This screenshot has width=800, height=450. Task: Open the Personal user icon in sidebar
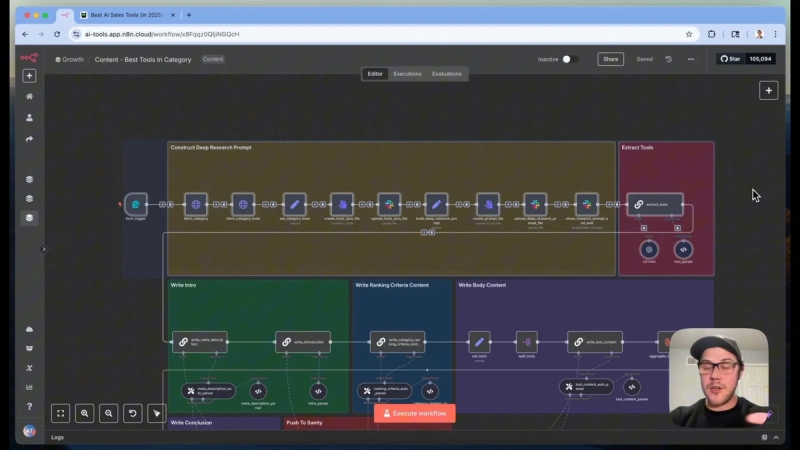pos(29,118)
